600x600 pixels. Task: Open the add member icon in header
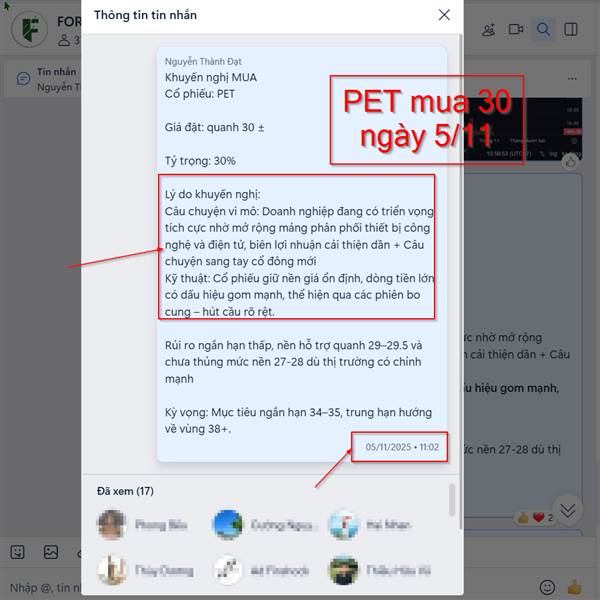[x=488, y=29]
